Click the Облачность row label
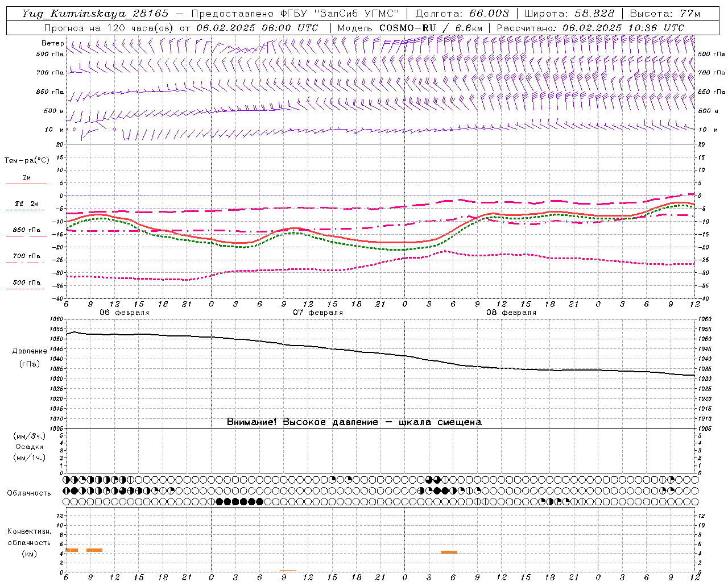The width and height of the screenshot is (728, 582). pos(29,493)
